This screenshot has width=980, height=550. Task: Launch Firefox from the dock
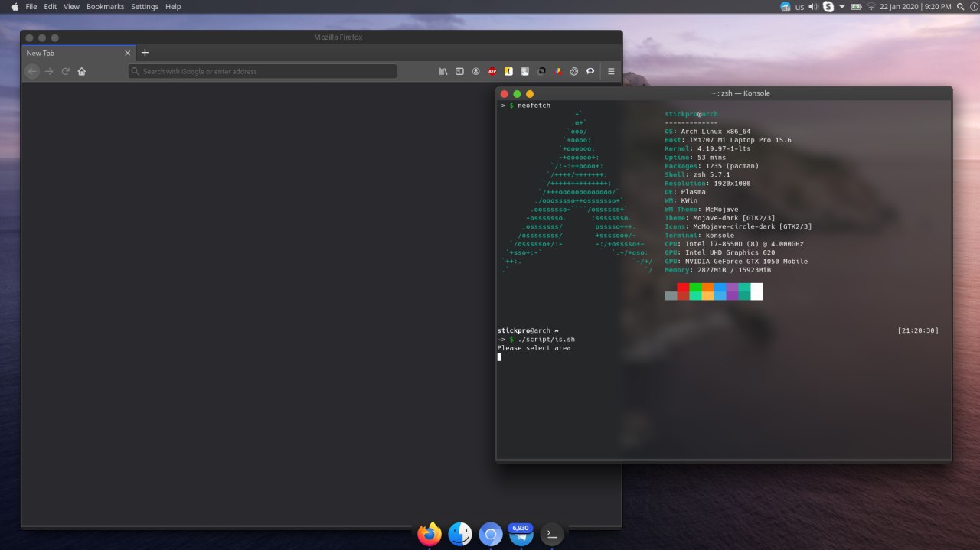click(430, 534)
